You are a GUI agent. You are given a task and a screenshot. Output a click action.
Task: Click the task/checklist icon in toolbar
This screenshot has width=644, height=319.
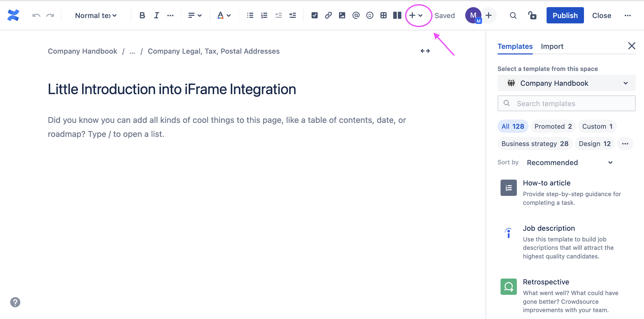tap(313, 16)
